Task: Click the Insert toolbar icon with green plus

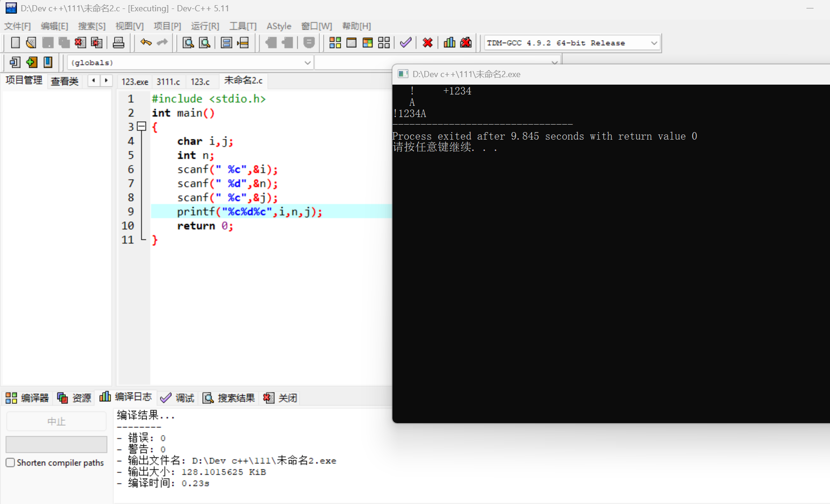Action: (x=32, y=62)
